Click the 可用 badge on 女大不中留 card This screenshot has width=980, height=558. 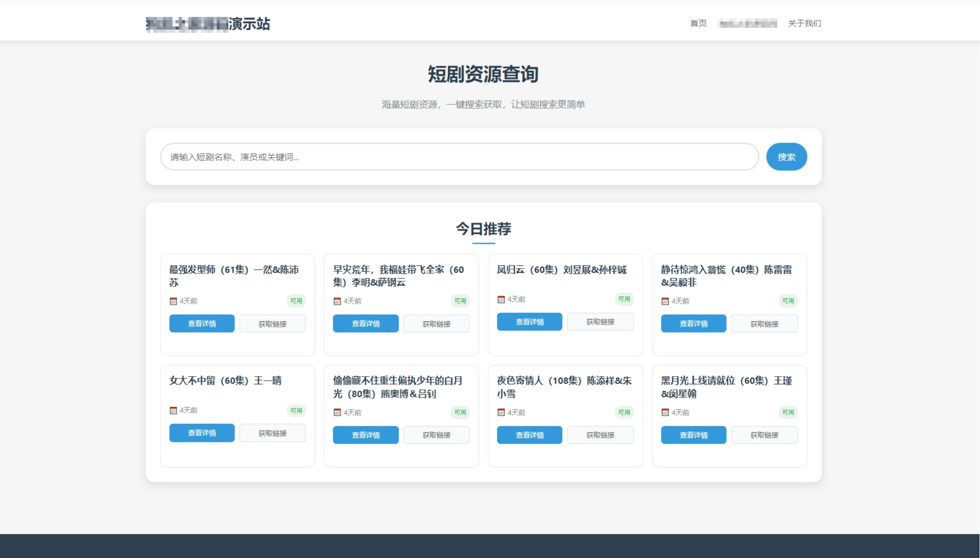[297, 411]
